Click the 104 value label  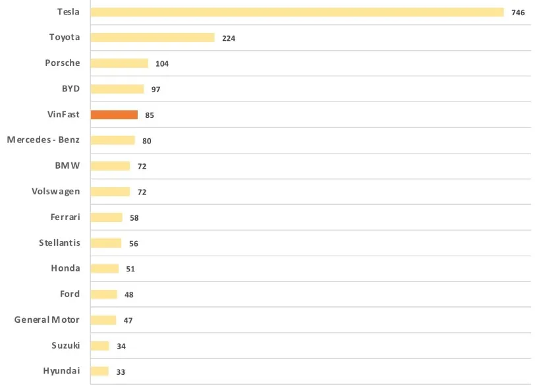coord(162,64)
